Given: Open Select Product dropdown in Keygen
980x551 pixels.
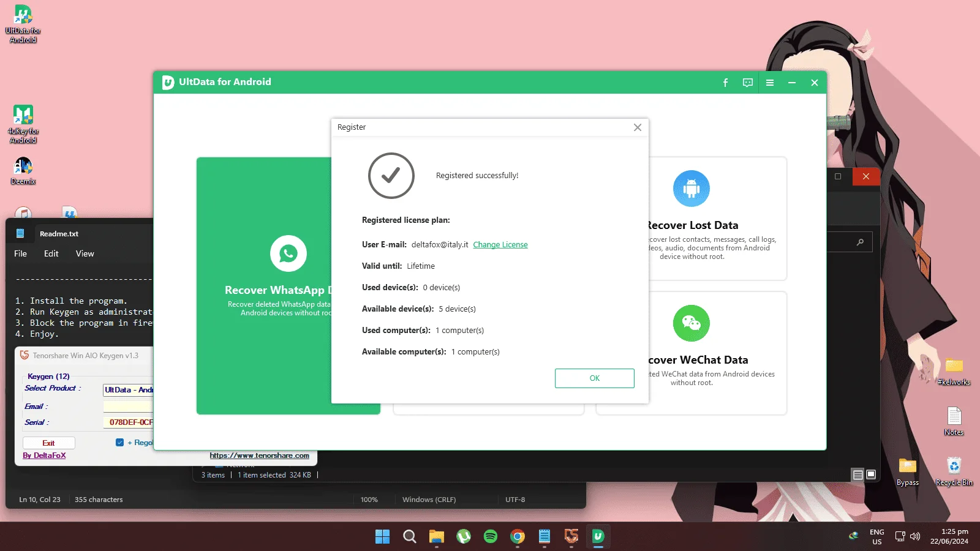Looking at the screenshot, I should (x=128, y=390).
